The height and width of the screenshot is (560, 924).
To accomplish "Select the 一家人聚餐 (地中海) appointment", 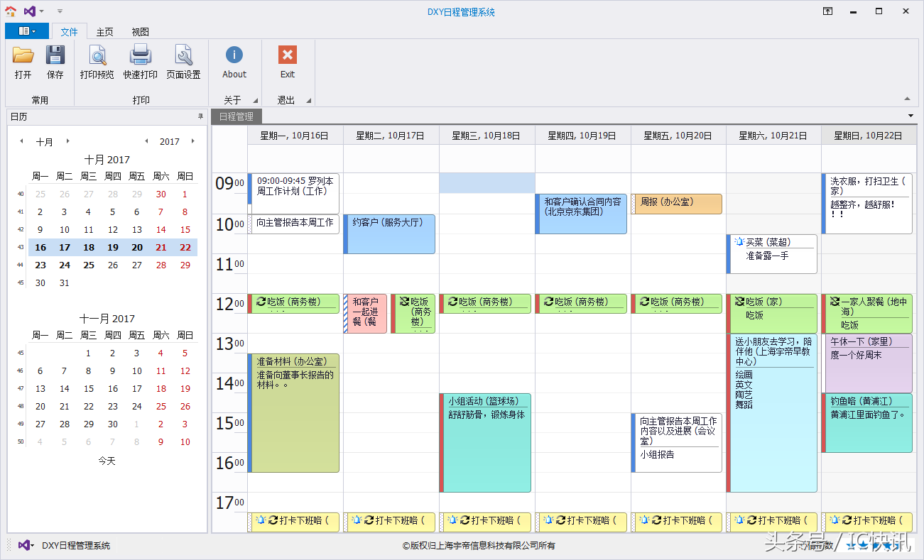I will coord(867,314).
